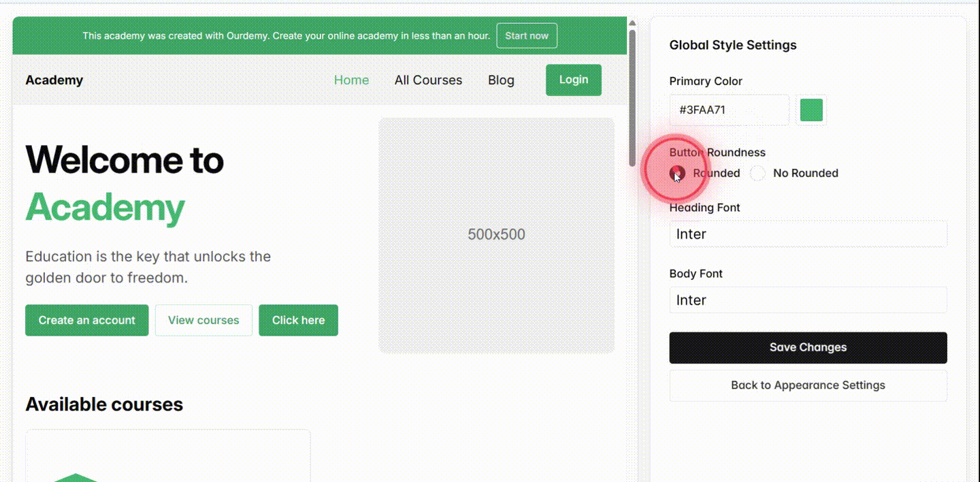This screenshot has width=980, height=482.
Task: Select the Home navigation item
Action: pos(351,80)
